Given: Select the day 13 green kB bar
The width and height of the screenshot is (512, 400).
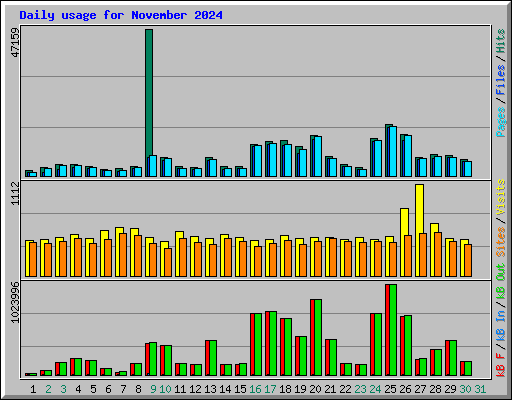Looking at the screenshot, I should (213, 358).
